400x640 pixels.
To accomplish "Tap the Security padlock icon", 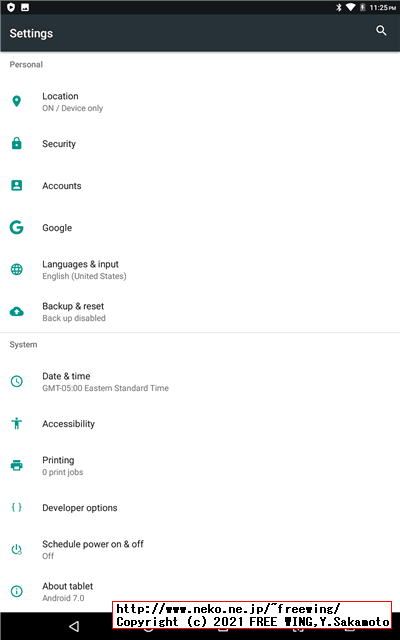I will click(x=16, y=143).
